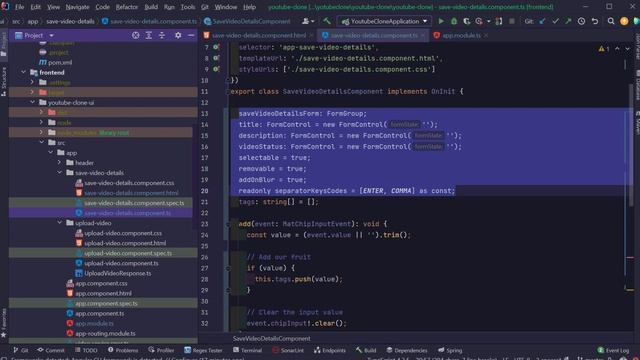The image size is (640, 360).
Task: Collapse the upload-video folder
Action: 60,223
